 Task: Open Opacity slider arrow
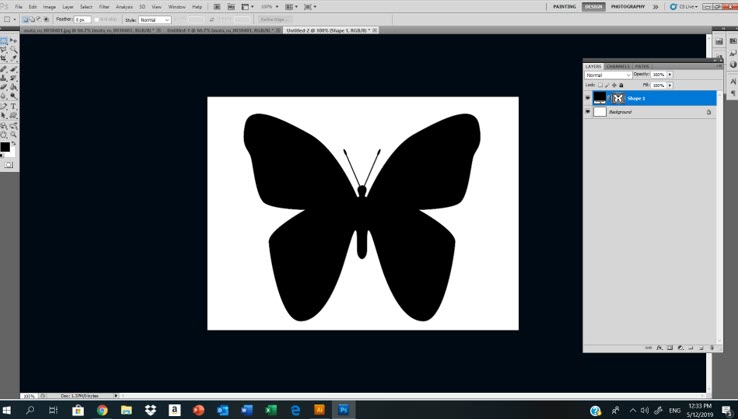(x=670, y=74)
